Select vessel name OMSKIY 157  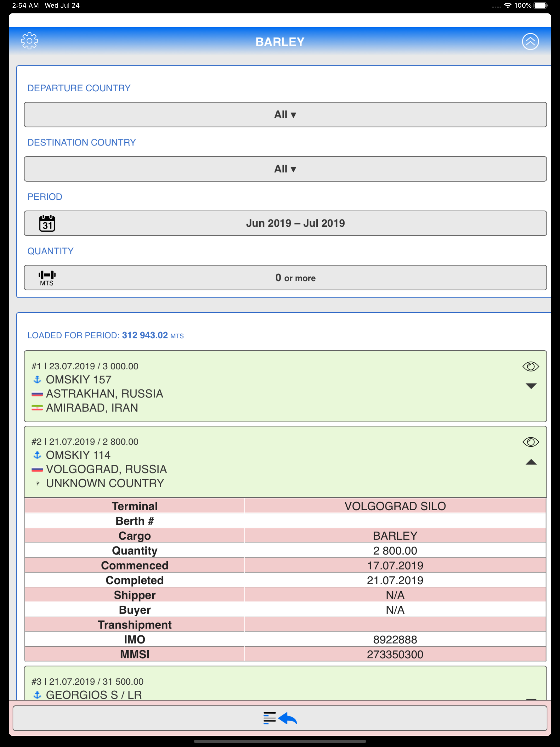pyautogui.click(x=79, y=380)
